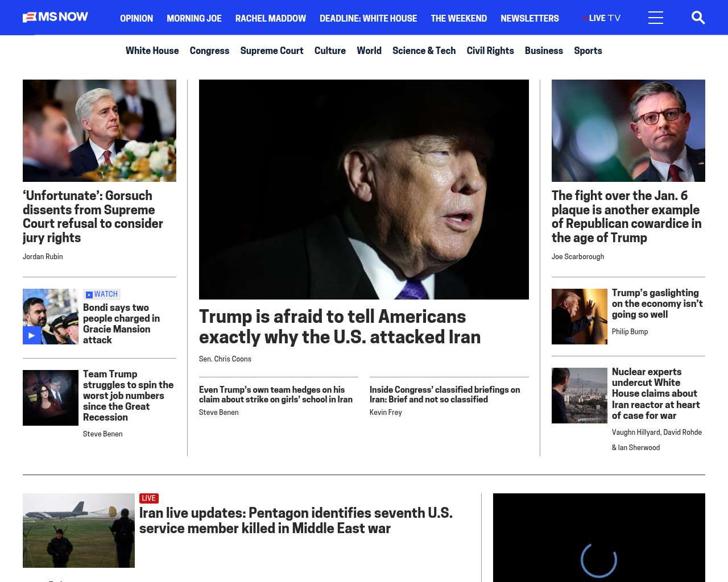Image resolution: width=728 pixels, height=582 pixels.
Task: View Philip Bump's author page
Action: [x=630, y=332]
